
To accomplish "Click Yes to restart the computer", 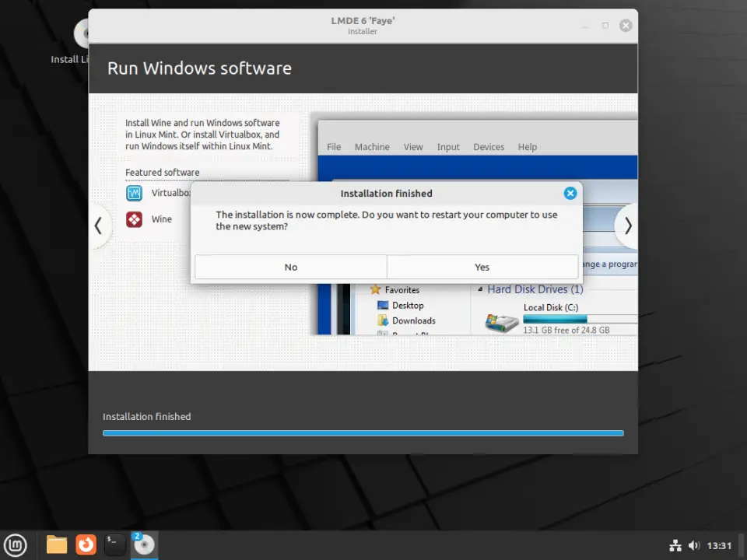I will 482,267.
